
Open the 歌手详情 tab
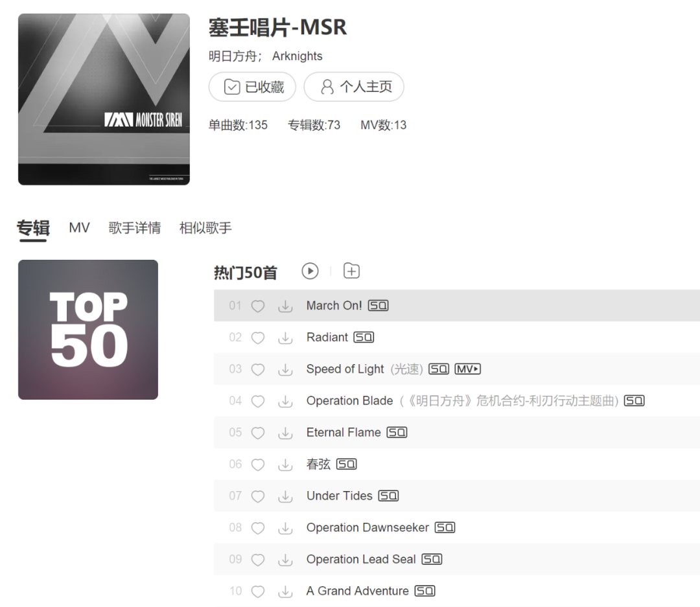pos(134,228)
